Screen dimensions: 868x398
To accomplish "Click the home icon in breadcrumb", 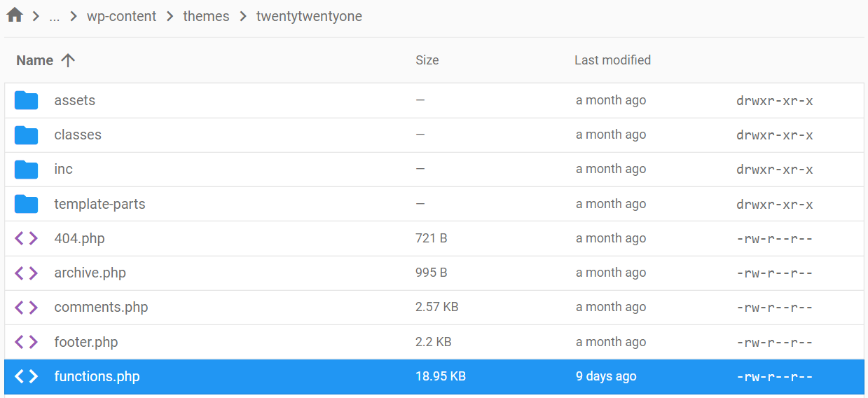I will pyautogui.click(x=14, y=15).
